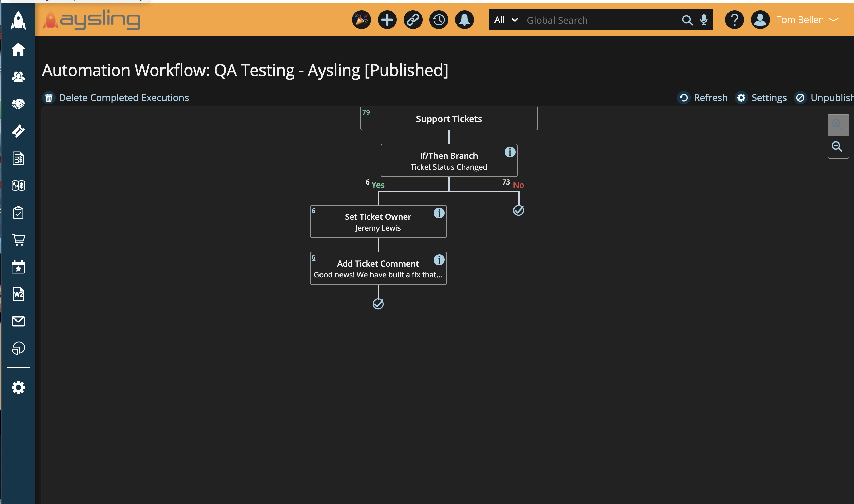Click the aysling logo
The width and height of the screenshot is (854, 504).
coord(92,20)
